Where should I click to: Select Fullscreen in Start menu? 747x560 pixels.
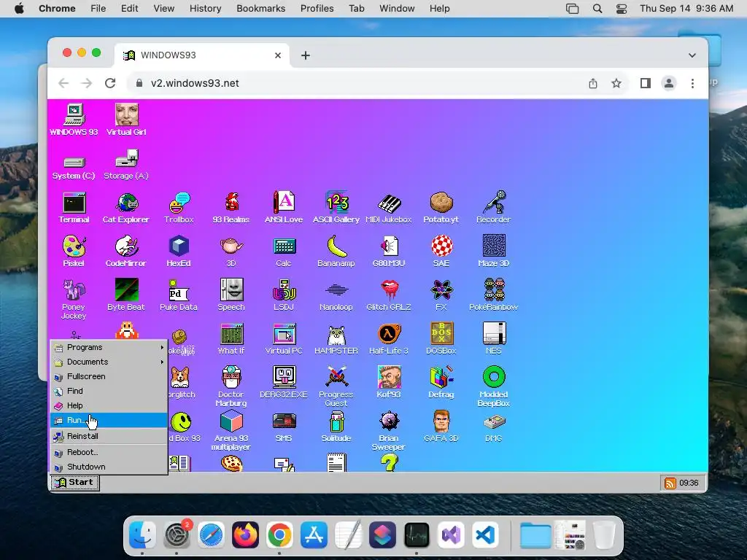coord(109,377)
